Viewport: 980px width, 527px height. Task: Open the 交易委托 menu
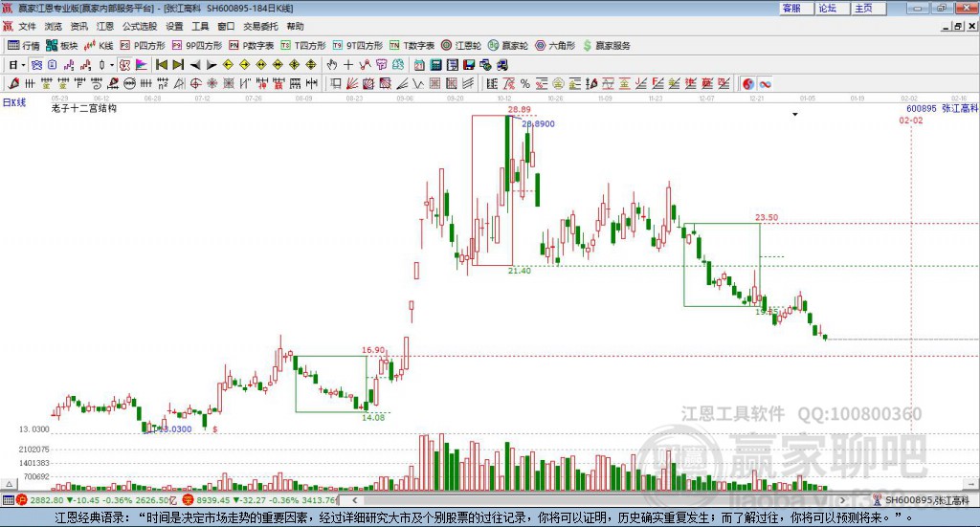click(x=260, y=26)
